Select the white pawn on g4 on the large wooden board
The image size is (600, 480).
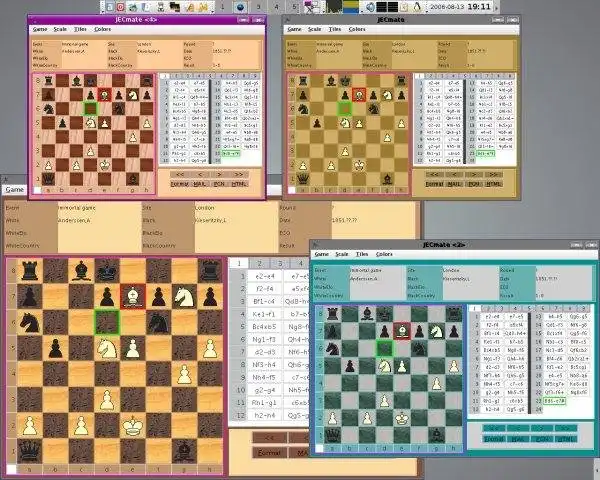coord(184,374)
